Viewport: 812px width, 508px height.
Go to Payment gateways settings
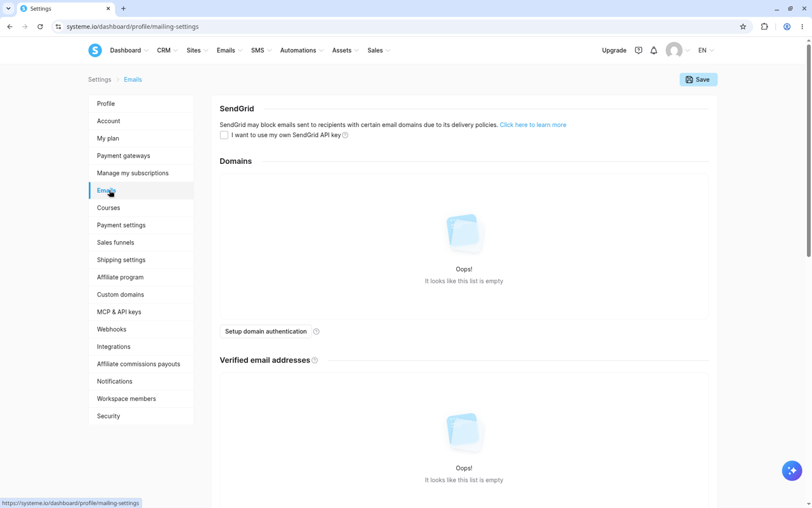pyautogui.click(x=141, y=156)
